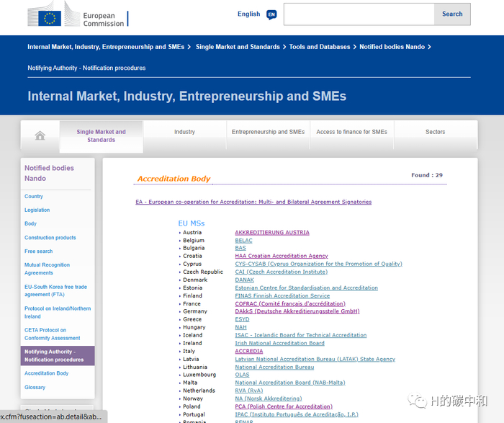Click the Search button
This screenshot has height=423, width=504.
tap(452, 14)
